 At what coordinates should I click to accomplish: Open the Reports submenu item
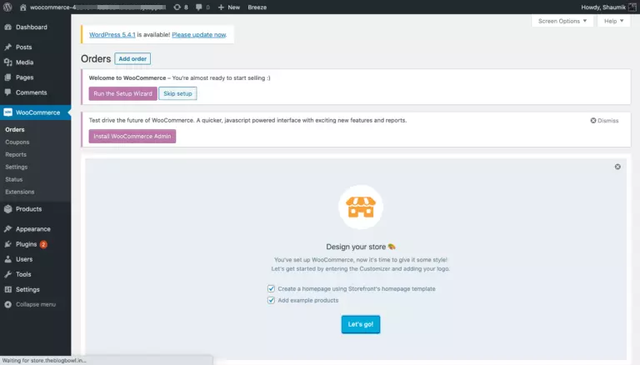tap(16, 154)
